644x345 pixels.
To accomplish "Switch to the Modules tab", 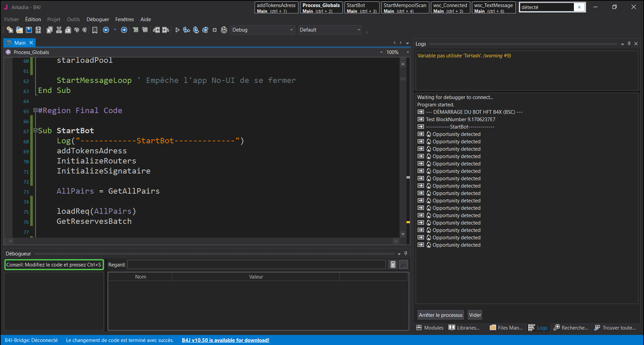I will pos(430,328).
